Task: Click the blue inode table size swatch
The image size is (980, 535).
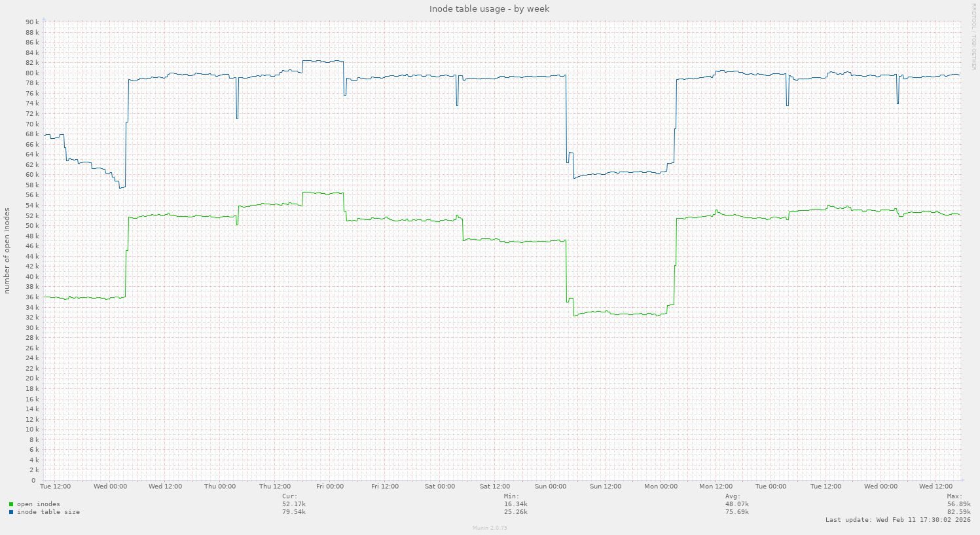Action: [11, 512]
